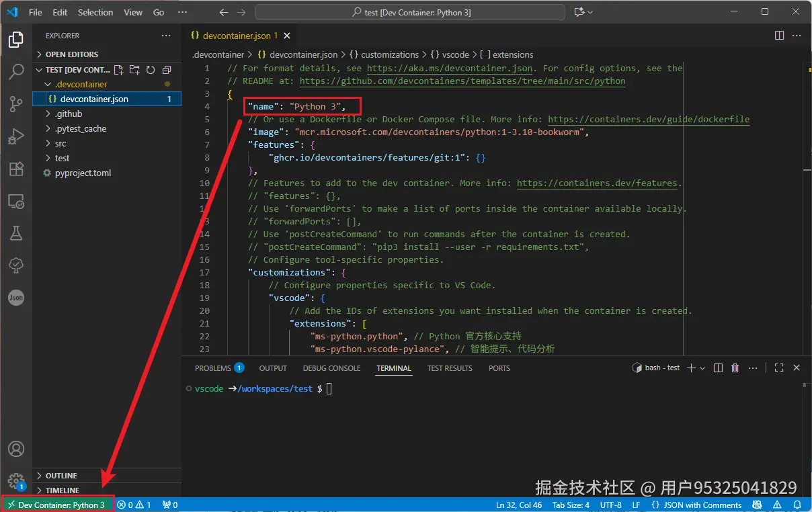
Task: Click Dev Container: Python 3 remote indicator
Action: 56,505
